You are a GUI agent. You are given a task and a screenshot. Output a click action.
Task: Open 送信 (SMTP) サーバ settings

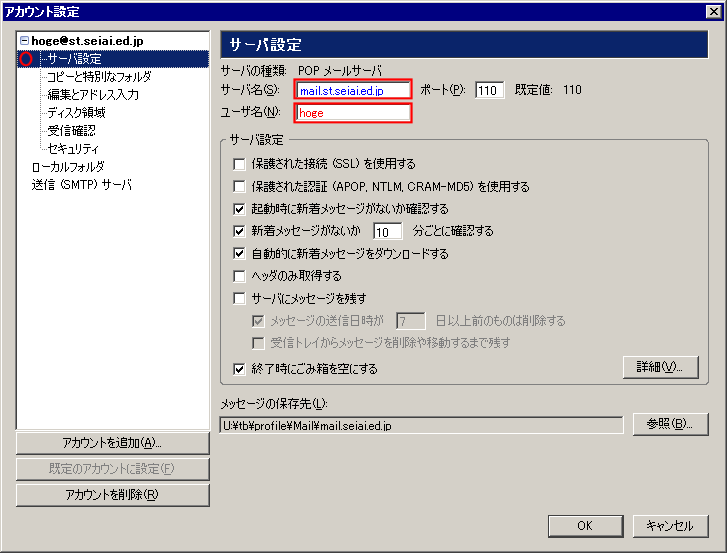pyautogui.click(x=82, y=185)
